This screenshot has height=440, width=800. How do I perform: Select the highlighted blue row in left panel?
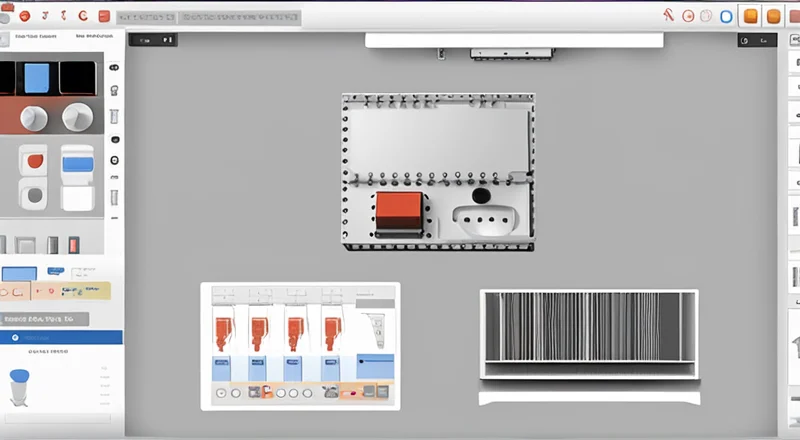[61, 338]
